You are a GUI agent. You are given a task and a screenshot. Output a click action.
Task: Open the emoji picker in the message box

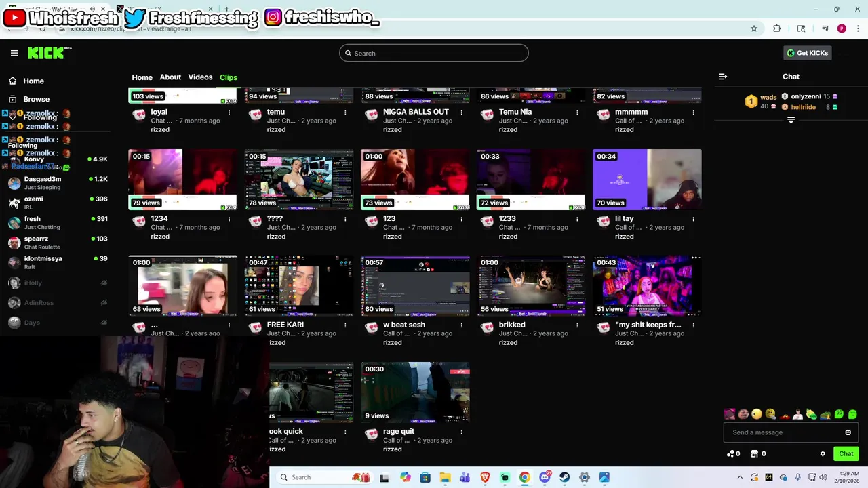click(848, 432)
